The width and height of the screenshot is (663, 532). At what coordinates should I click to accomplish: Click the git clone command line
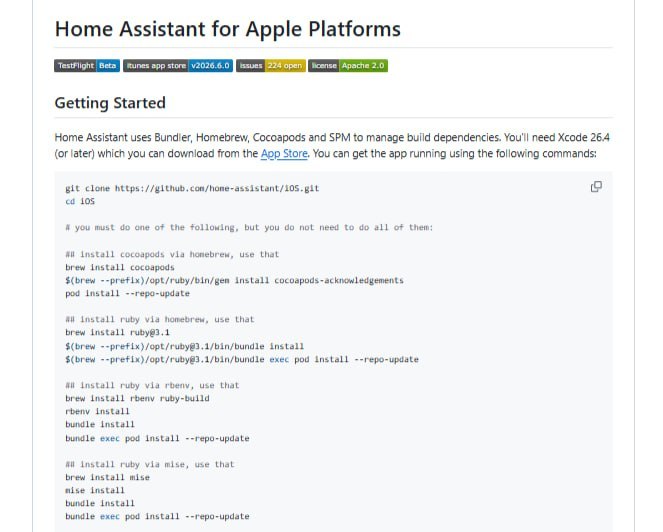192,188
